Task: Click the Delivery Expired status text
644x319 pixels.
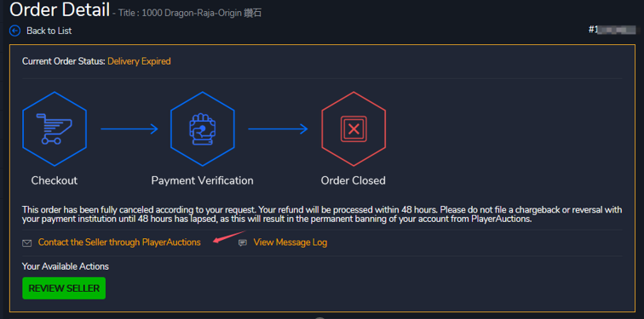Action: pyautogui.click(x=139, y=61)
